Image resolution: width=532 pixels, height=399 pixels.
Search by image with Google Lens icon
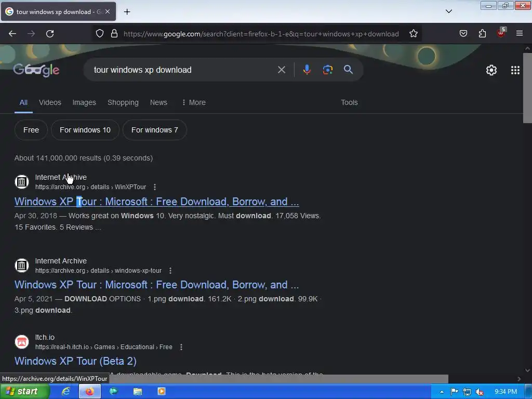pos(327,70)
